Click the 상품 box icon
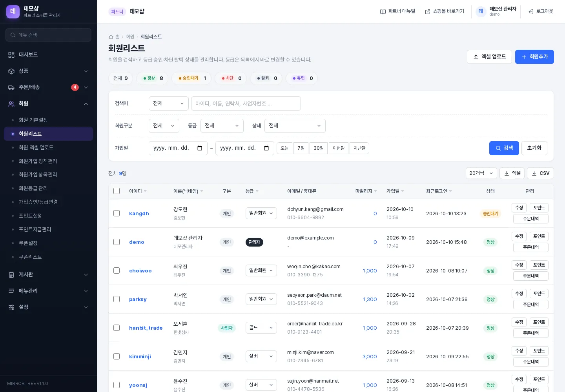Viewport: 565px width, 392px height. coord(11,71)
